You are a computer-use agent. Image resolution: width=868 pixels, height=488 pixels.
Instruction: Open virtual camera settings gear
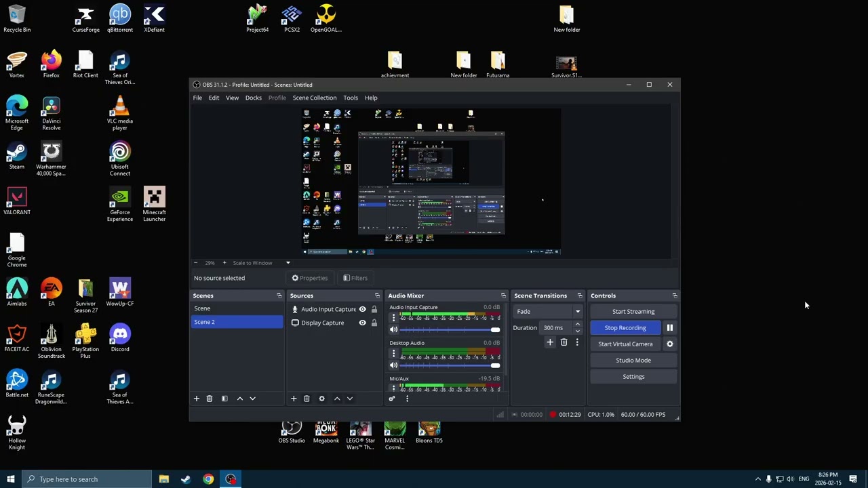click(x=669, y=344)
